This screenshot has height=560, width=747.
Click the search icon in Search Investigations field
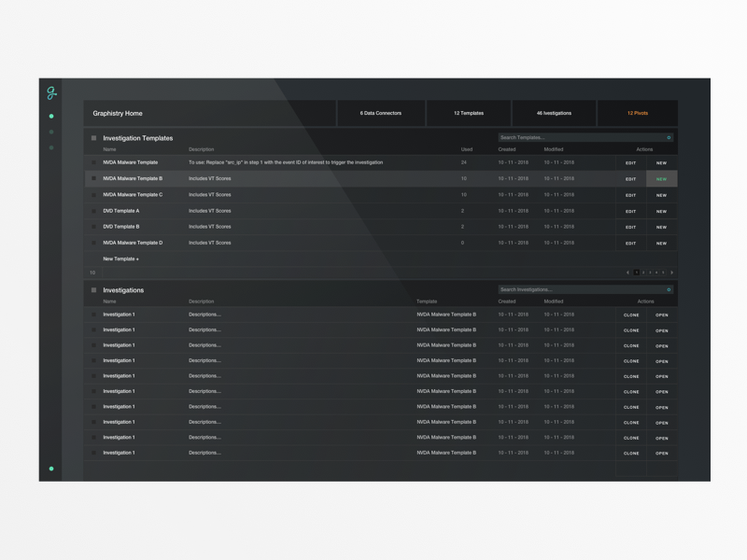coord(669,290)
